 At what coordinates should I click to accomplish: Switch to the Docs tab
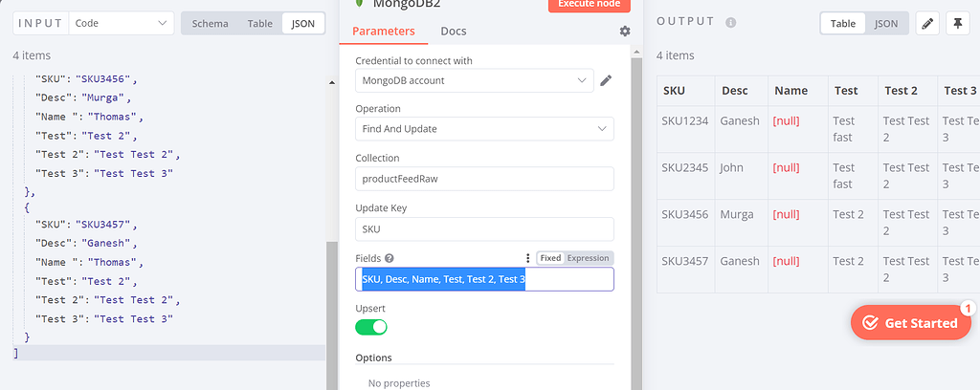(454, 32)
